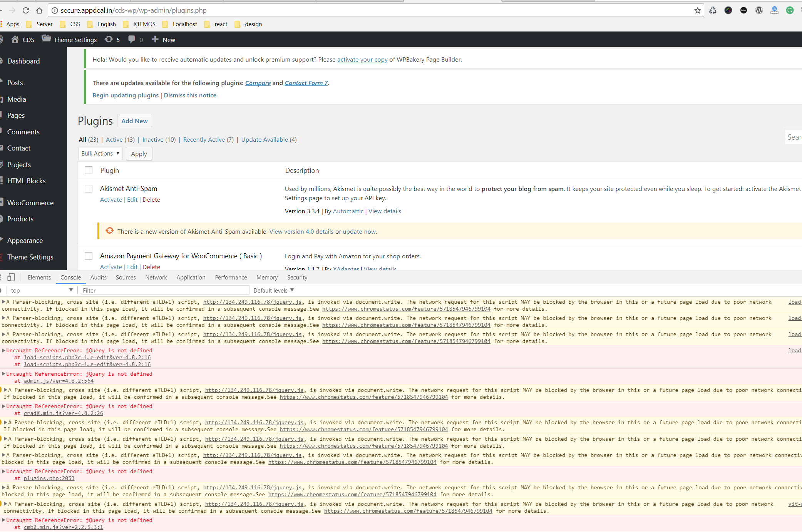
Task: Click the browser home icon
Action: pyautogui.click(x=39, y=10)
